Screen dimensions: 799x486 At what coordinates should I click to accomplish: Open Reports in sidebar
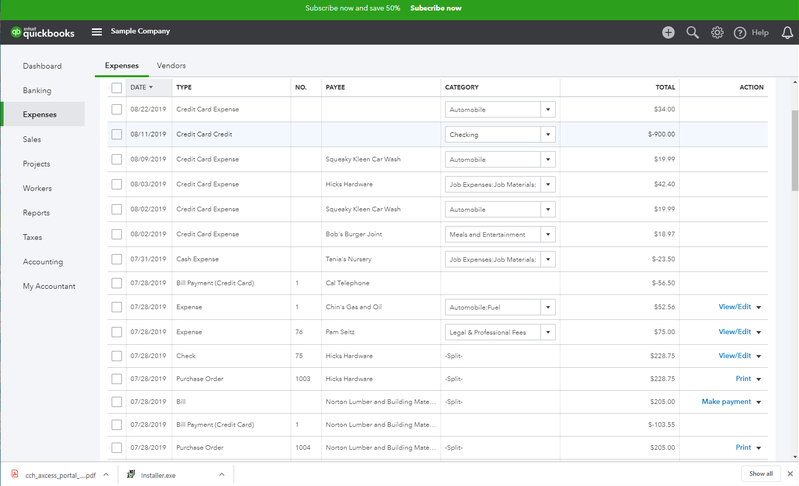[36, 213]
